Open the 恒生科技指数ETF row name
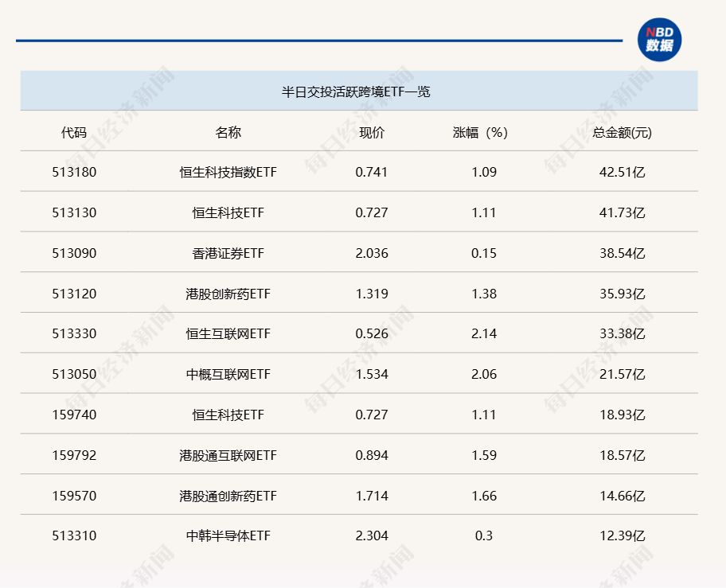The width and height of the screenshot is (726, 588). coord(228,172)
